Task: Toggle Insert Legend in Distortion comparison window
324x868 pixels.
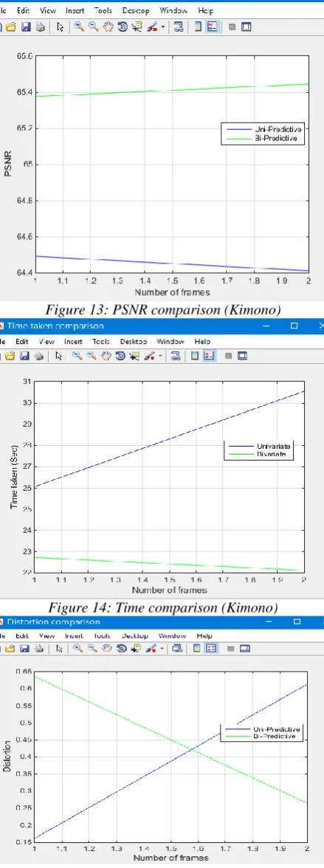Action: 211,649
